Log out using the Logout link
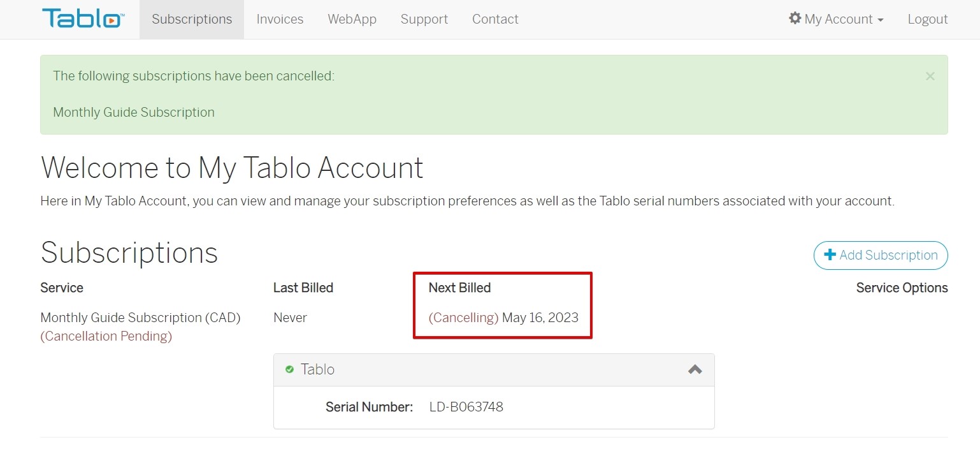 [x=928, y=19]
